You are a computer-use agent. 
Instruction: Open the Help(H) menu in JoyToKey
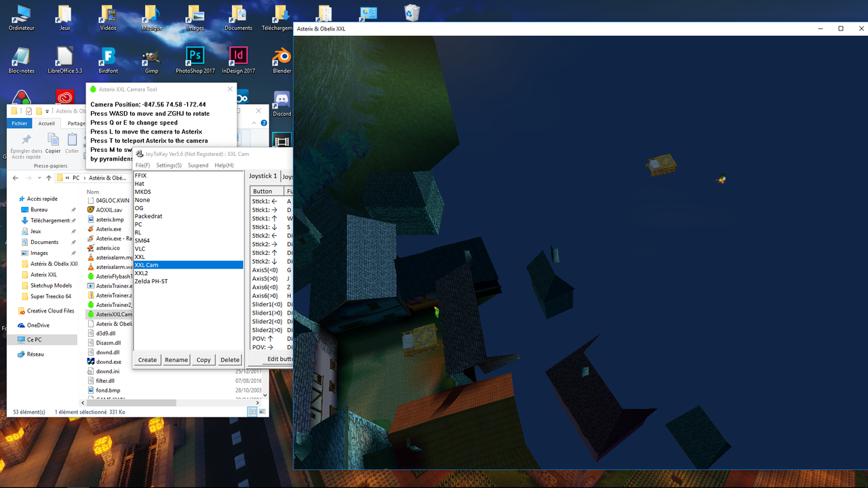(224, 165)
